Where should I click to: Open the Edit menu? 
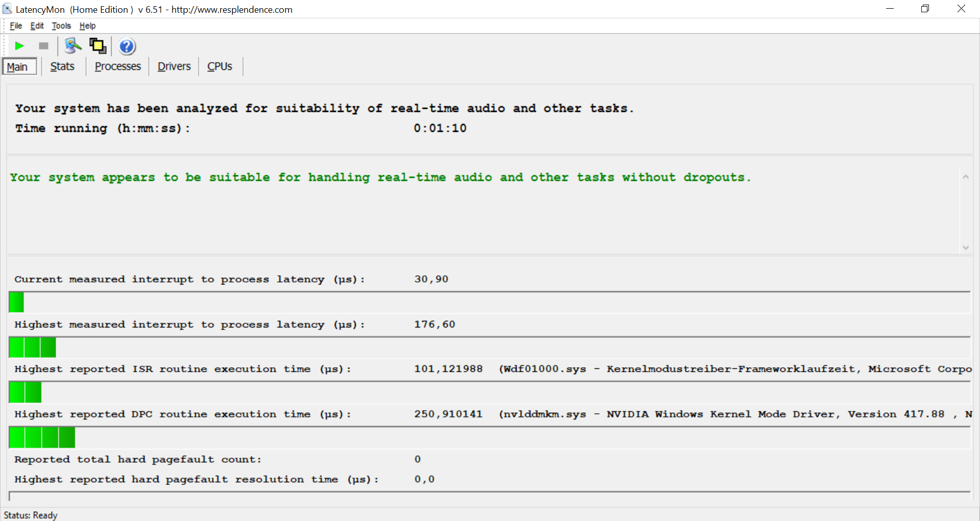[x=37, y=26]
